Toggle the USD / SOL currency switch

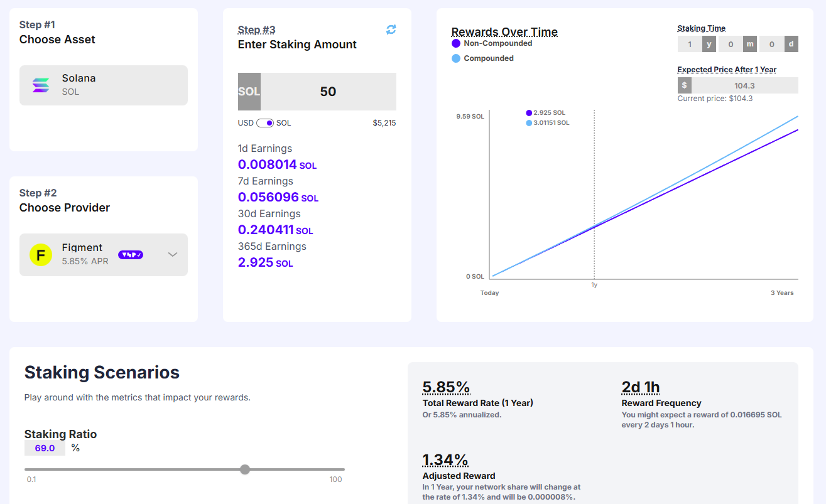coord(265,123)
